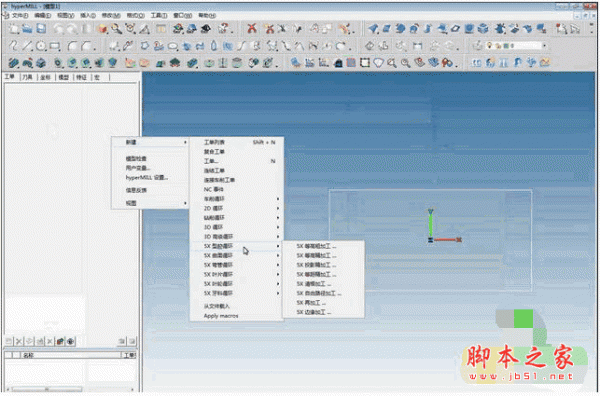Click the black frame square icon
Image resolution: width=600 pixels, height=396 pixels.
point(365,62)
